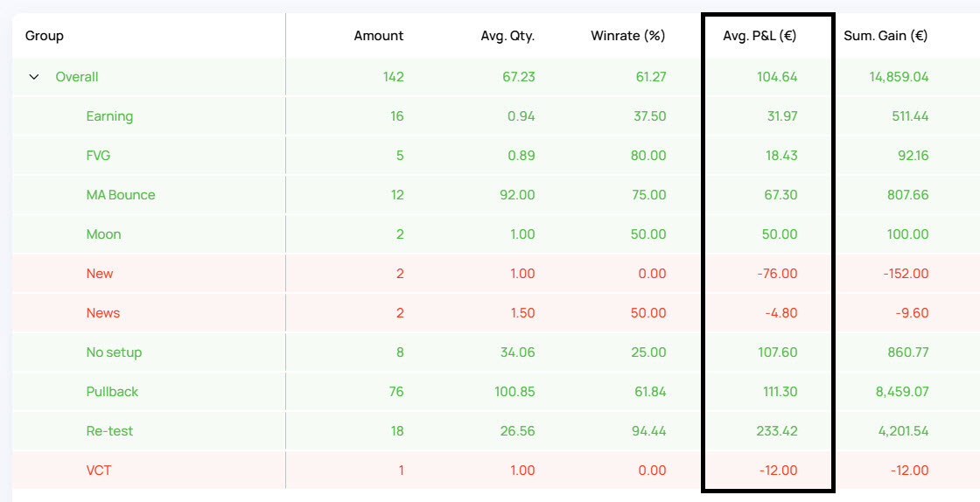Sort by Avg. P&L (€) column header

(760, 36)
